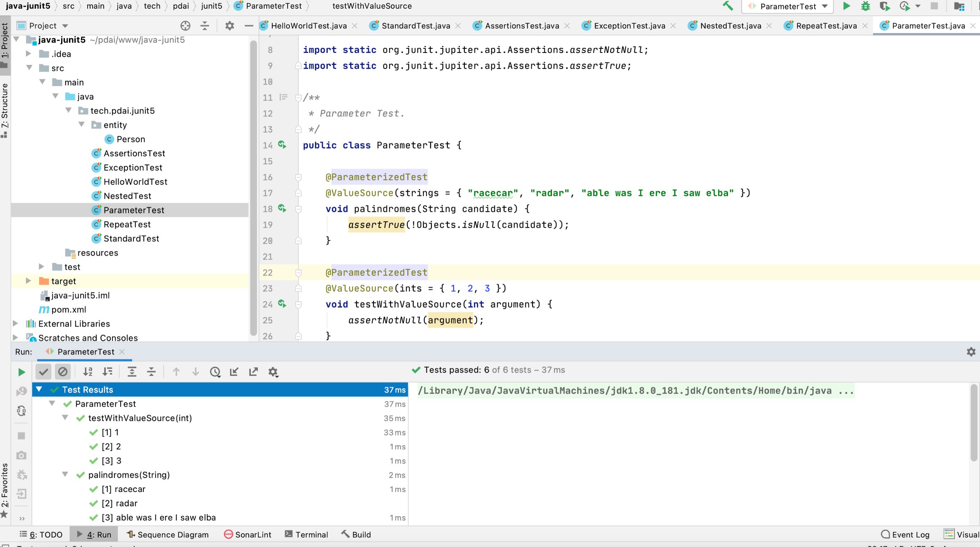
Task: Expand the .idea folder
Action: coord(29,53)
